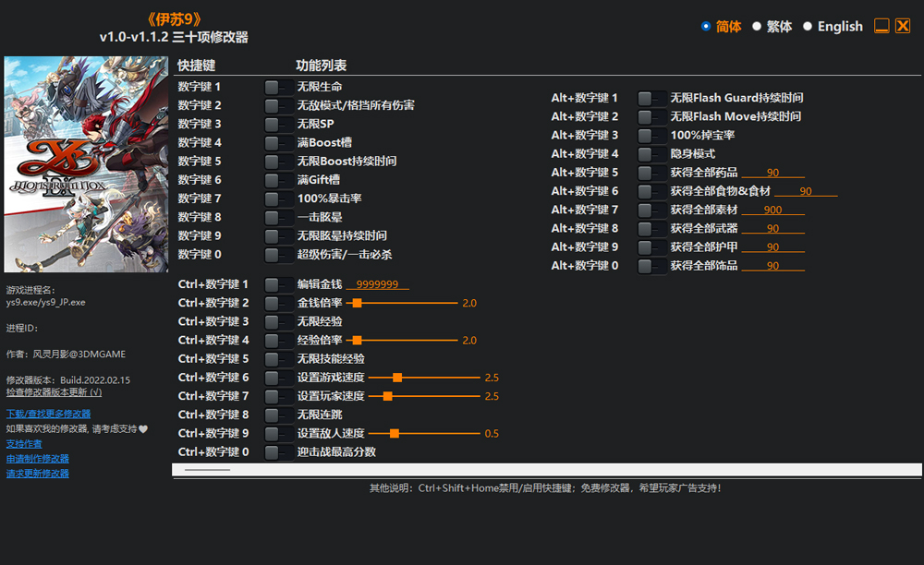Click the 获得全部护甲 quantity field

click(772, 247)
